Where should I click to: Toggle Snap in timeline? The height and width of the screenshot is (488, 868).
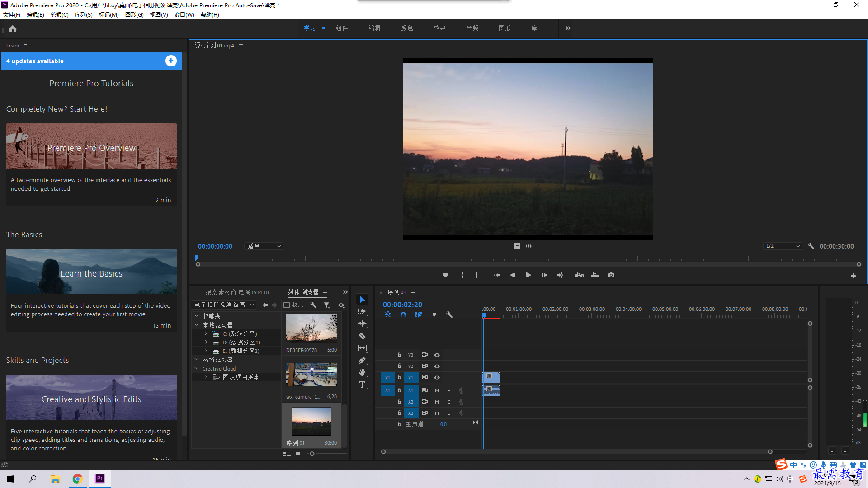click(x=403, y=314)
